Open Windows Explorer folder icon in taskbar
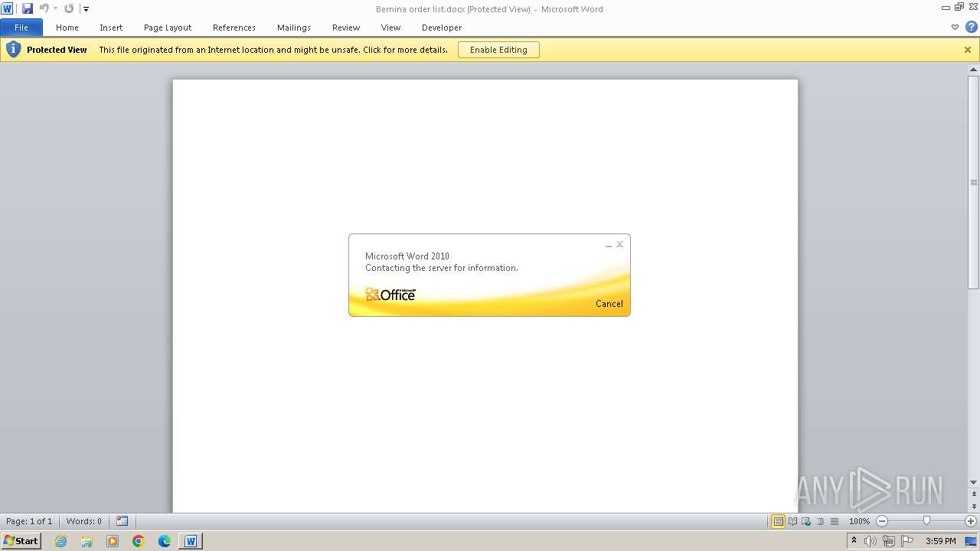Screen dimensions: 980x551 [87, 541]
